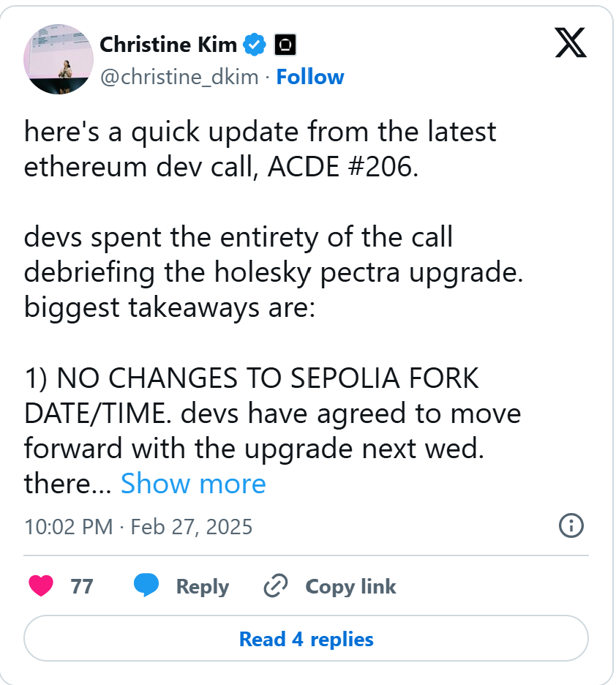Select the blue reply speech bubble icon
Screen dimensions: 616x685
(146, 585)
